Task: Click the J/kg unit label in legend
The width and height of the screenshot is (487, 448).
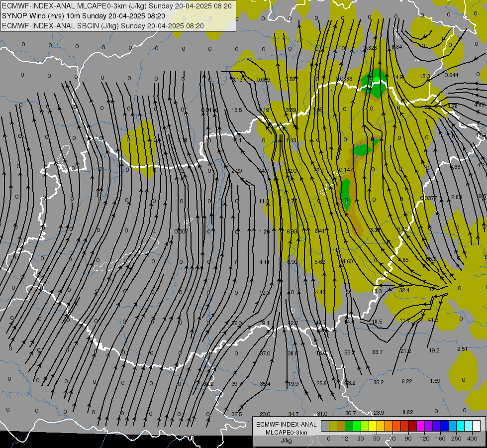Action: [x=286, y=441]
